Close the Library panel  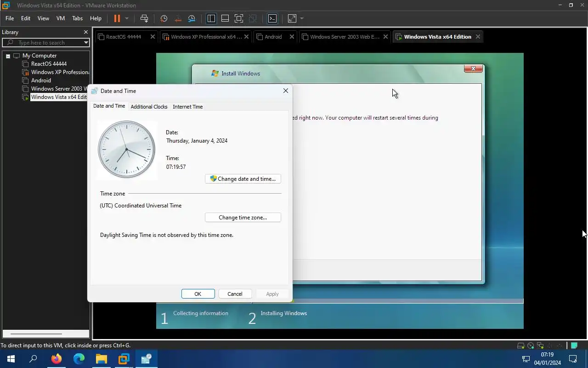click(x=85, y=32)
